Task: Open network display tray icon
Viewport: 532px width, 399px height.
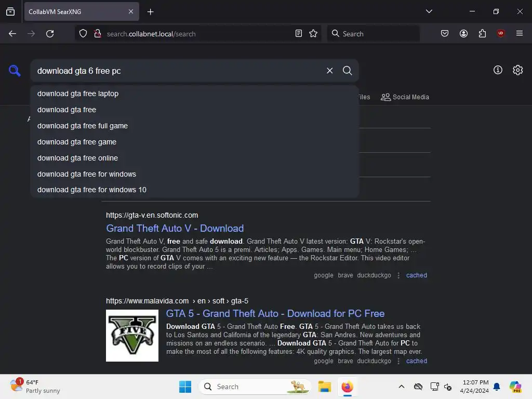Action: coord(434,387)
